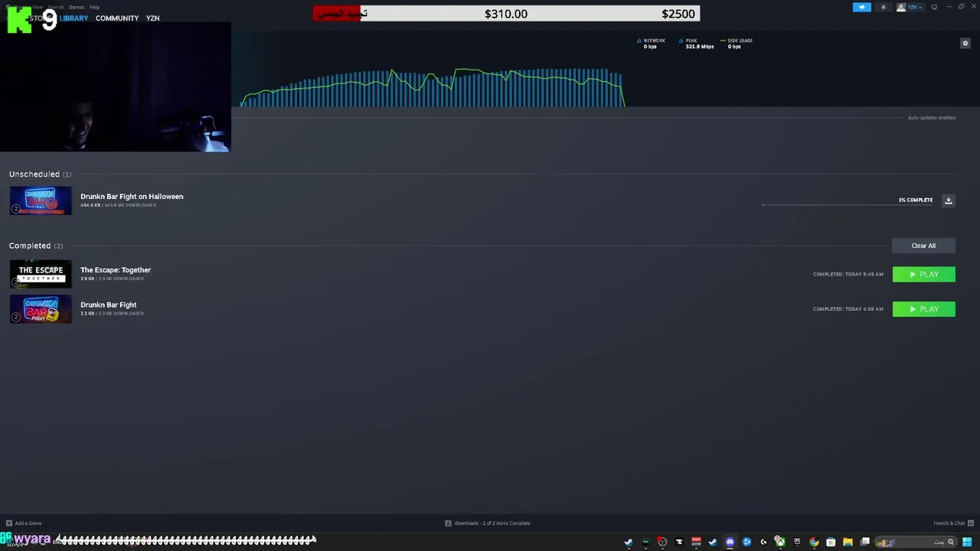The height and width of the screenshot is (551, 980).
Task: Click the Steam big picture mode icon
Action: (934, 7)
